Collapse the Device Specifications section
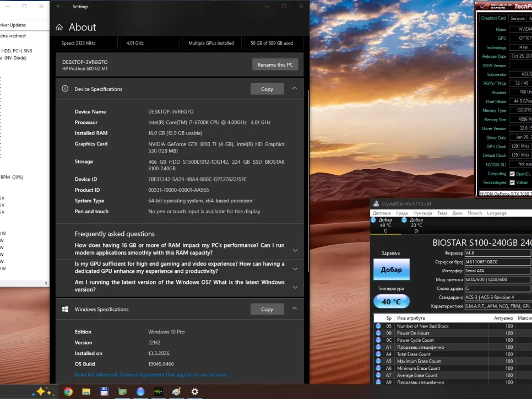Viewport: 532px width, 399px height. click(295, 89)
